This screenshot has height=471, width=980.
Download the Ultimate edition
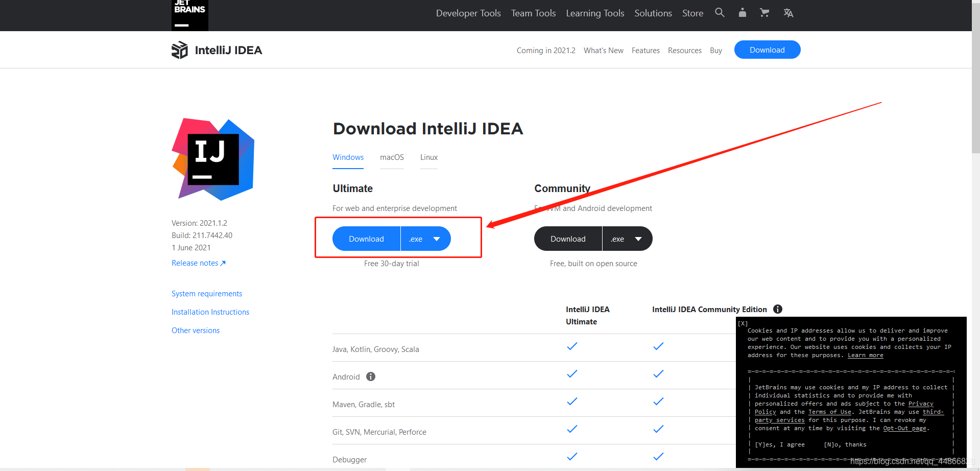click(x=366, y=239)
